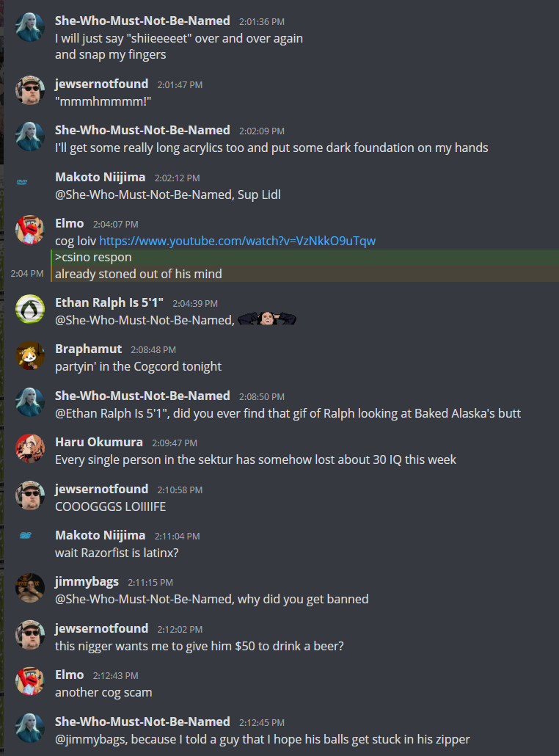Click the ">csino respon" quoted green text
Viewport: 559px width, 756px height.
[93, 257]
